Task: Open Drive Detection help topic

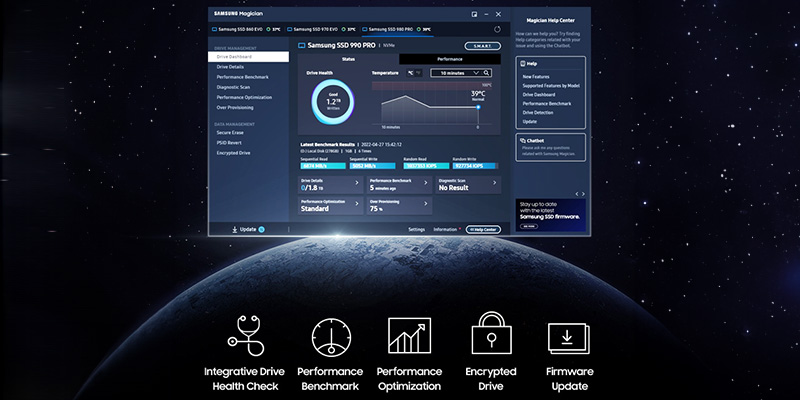Action: pos(538,113)
